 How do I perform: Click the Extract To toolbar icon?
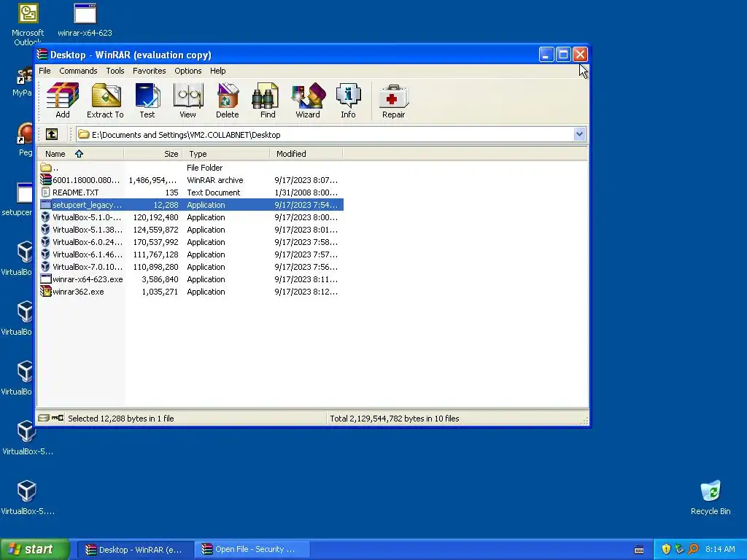[105, 100]
